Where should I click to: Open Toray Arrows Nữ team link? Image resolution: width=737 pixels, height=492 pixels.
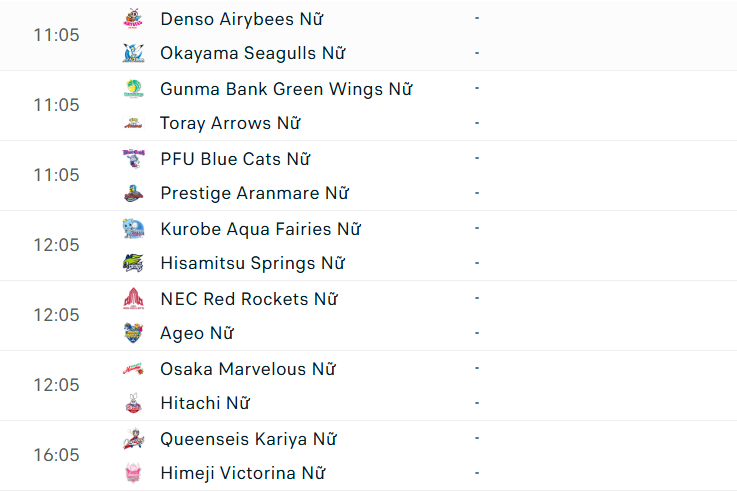click(x=230, y=123)
